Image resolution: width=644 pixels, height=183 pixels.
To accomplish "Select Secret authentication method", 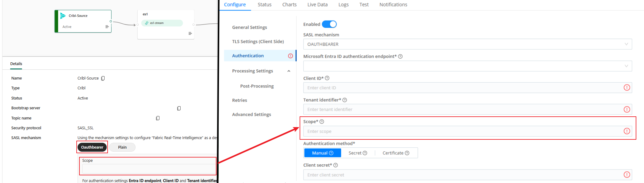I will 358,153.
